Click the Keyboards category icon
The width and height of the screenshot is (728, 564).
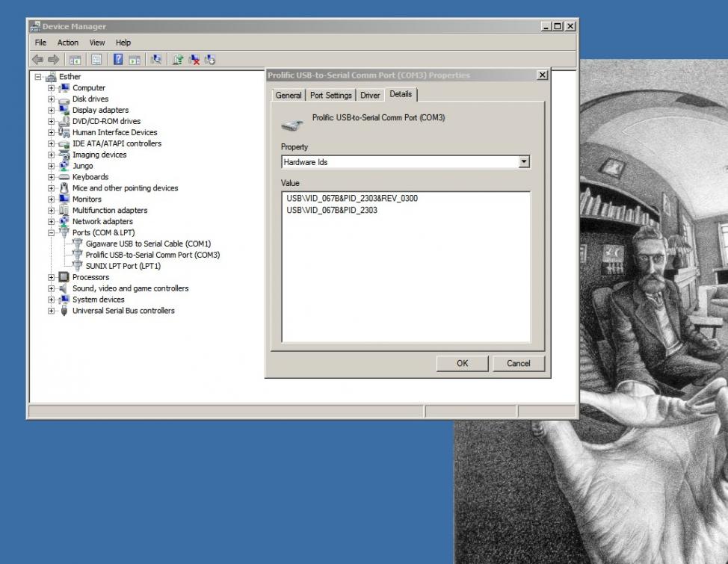click(64, 177)
